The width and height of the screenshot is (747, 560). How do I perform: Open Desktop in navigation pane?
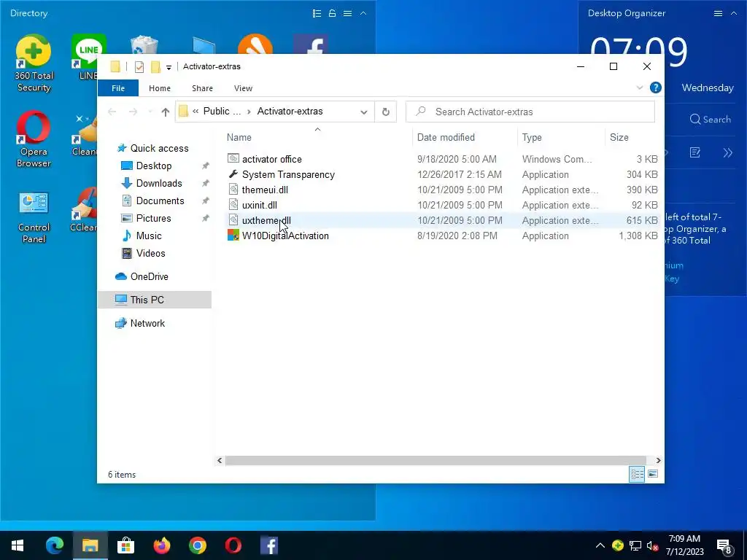153,166
